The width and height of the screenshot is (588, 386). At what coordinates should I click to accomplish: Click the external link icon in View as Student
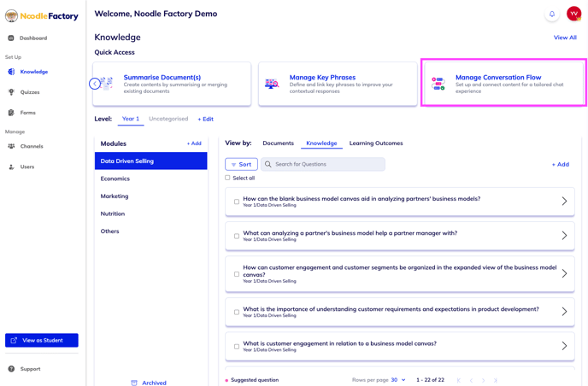tap(14, 340)
